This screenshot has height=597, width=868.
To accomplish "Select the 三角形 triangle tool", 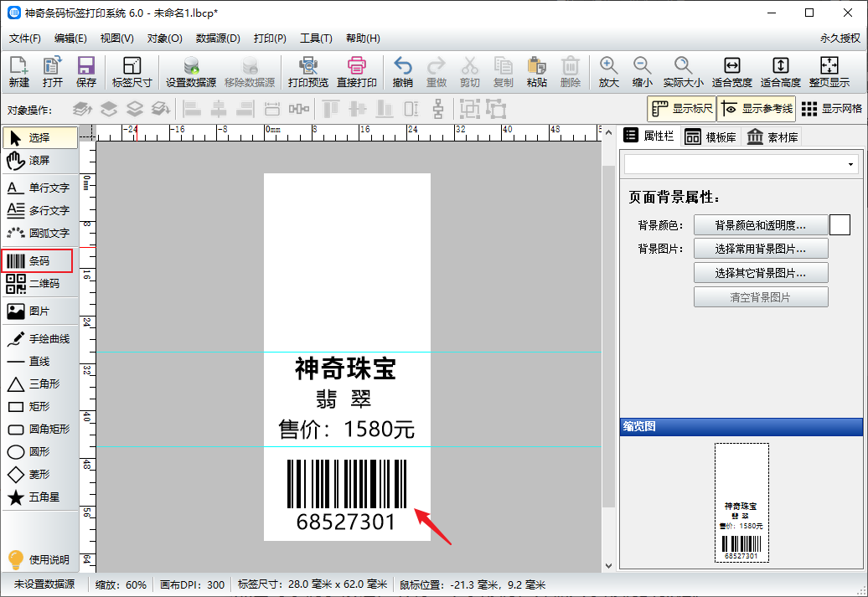I will point(40,384).
